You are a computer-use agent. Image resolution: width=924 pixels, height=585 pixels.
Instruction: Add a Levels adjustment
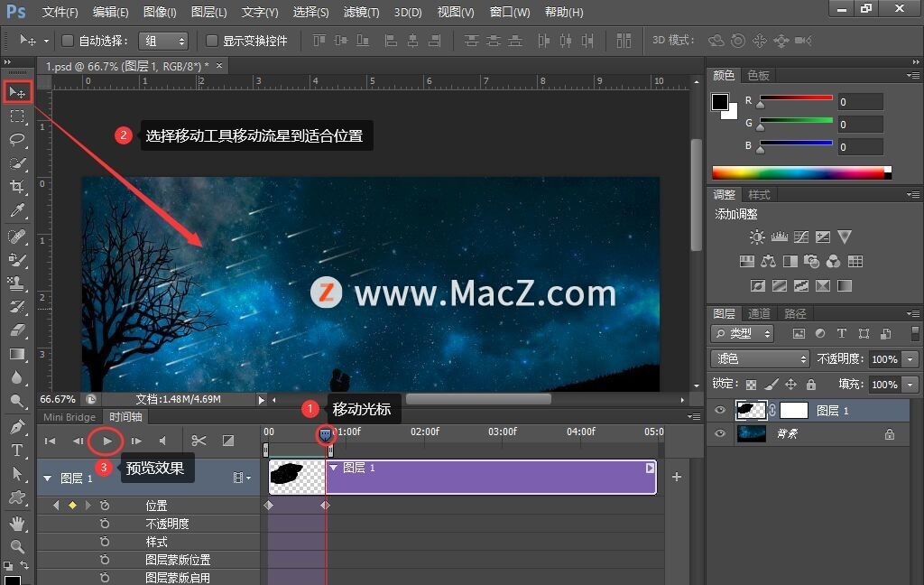779,237
